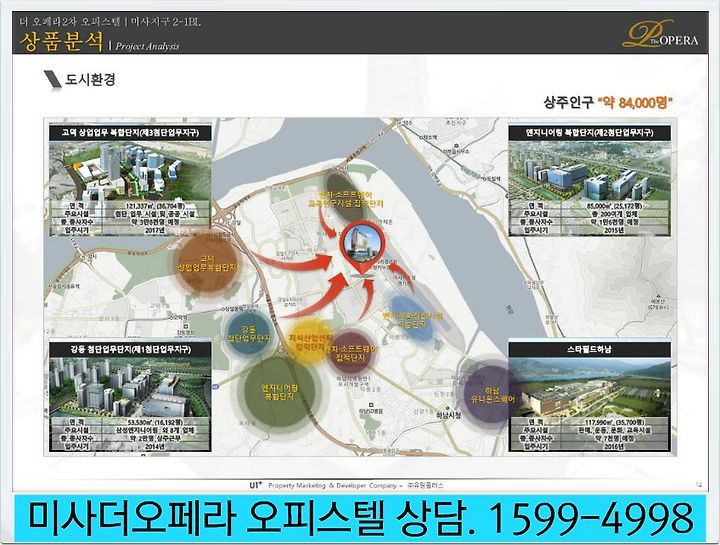Click the 미사더오페라 오피스텔 상담 banner text

tap(252, 518)
